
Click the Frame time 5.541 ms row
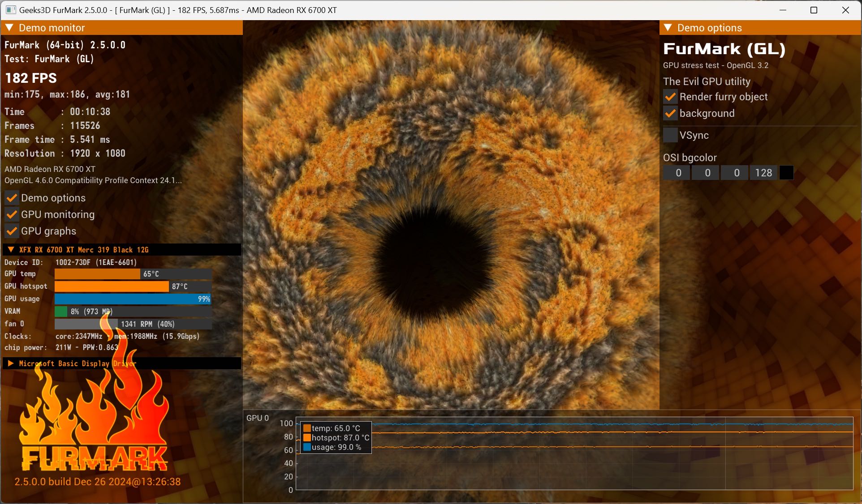[57, 140]
